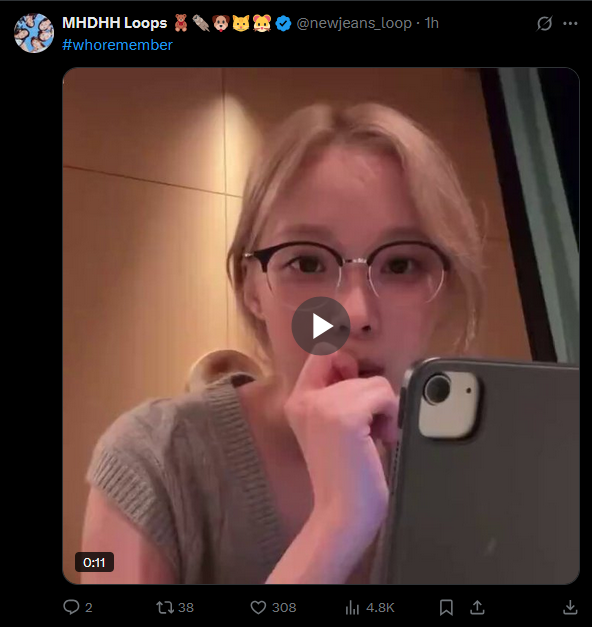Viewport: 592px width, 627px height.
Task: Open the @newjeans_loop handle
Action: tap(354, 23)
